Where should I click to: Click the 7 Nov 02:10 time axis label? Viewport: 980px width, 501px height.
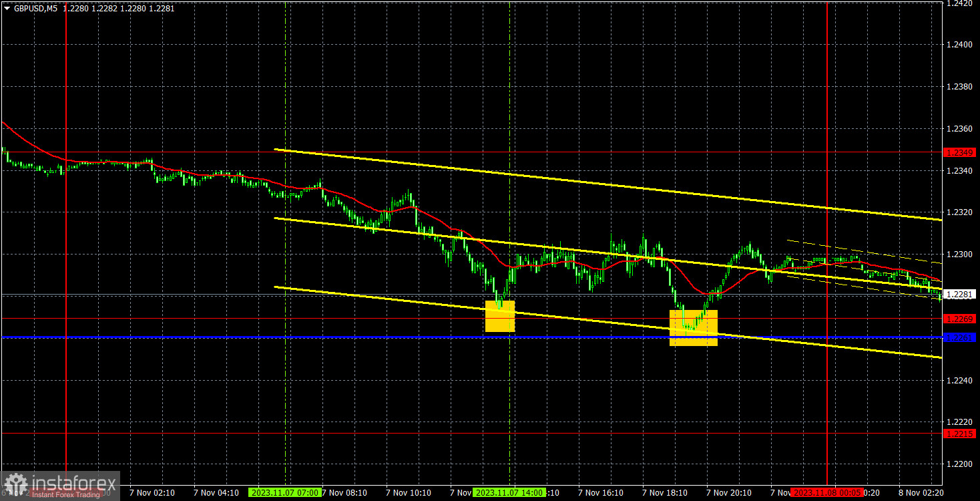152,492
